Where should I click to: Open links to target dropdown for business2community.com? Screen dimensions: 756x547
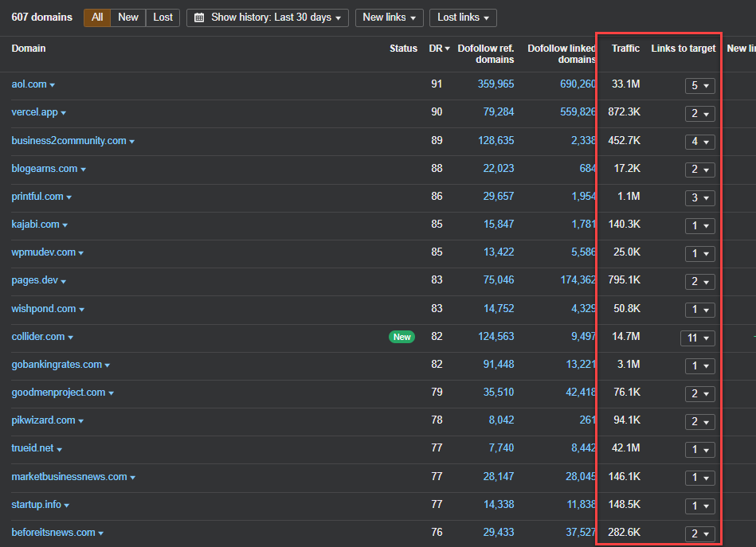tap(700, 142)
